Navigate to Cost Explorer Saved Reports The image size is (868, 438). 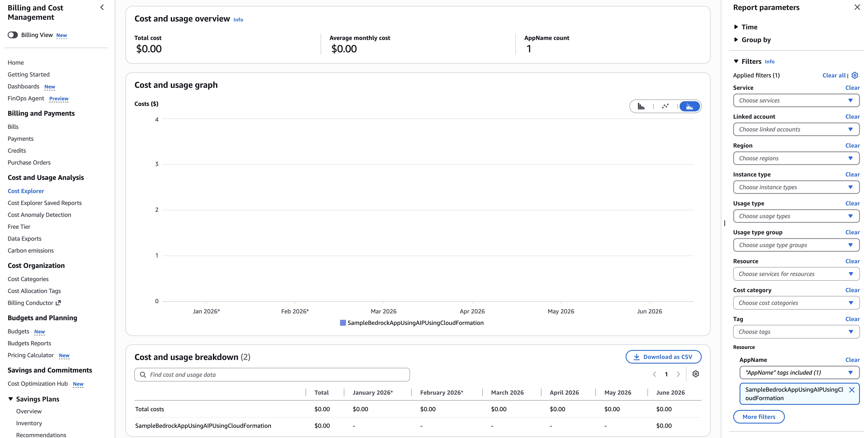tap(44, 203)
